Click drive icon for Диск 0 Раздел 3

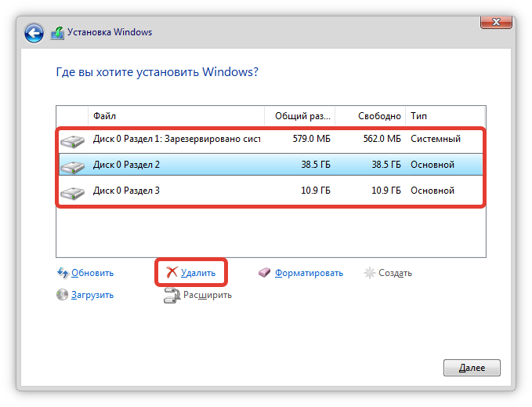click(x=72, y=193)
